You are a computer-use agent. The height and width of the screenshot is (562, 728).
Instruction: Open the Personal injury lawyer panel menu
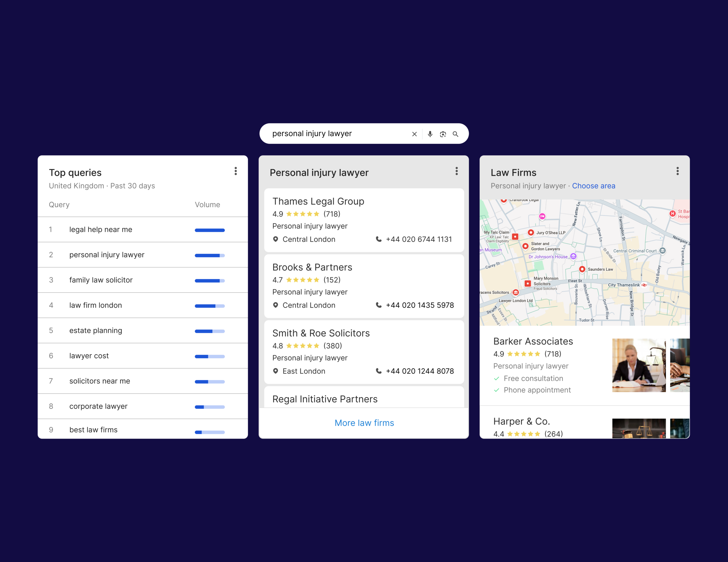[x=457, y=171]
